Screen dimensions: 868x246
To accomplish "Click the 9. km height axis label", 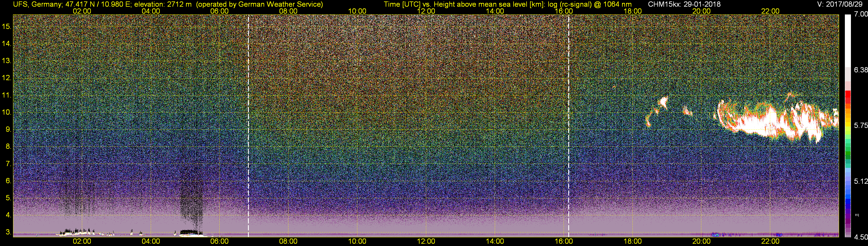I will (x=8, y=129).
